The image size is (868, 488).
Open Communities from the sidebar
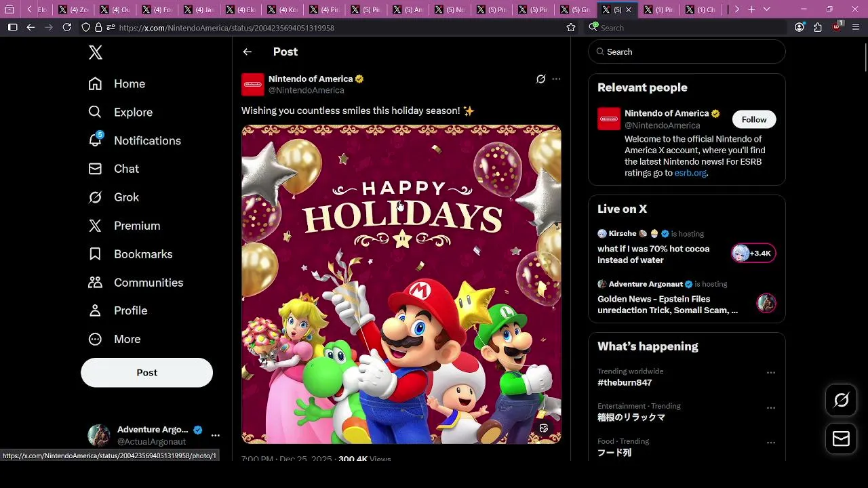pyautogui.click(x=136, y=283)
